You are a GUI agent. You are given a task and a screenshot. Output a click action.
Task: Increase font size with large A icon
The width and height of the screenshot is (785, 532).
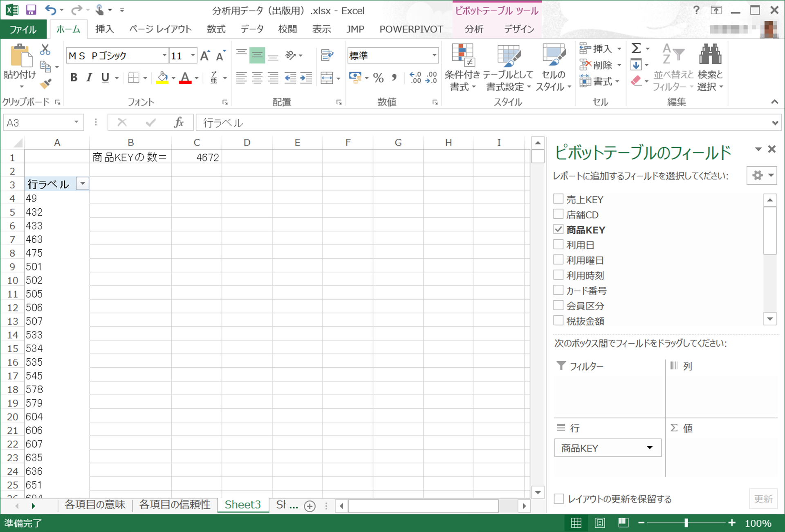point(205,56)
